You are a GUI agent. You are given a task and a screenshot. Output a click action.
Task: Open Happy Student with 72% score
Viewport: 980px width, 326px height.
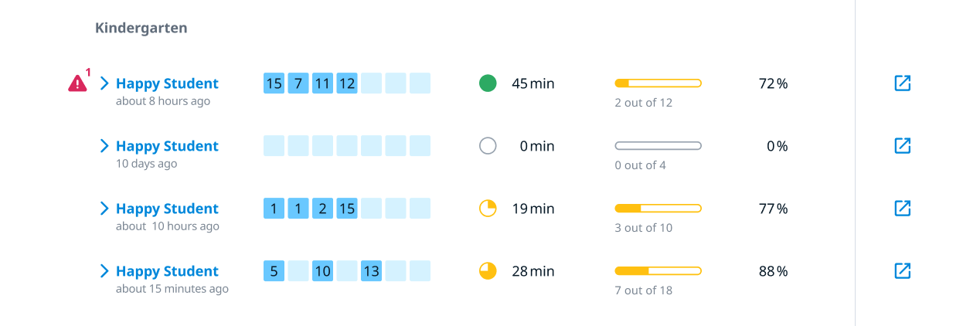(167, 83)
